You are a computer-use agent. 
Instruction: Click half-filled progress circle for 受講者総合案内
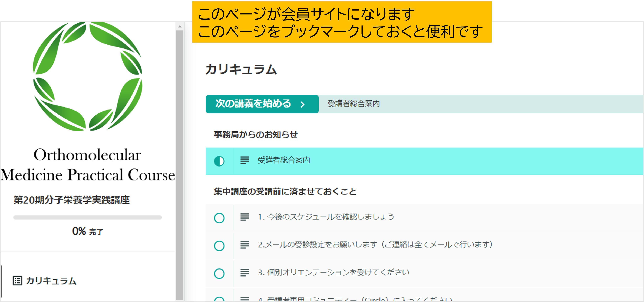[219, 161]
